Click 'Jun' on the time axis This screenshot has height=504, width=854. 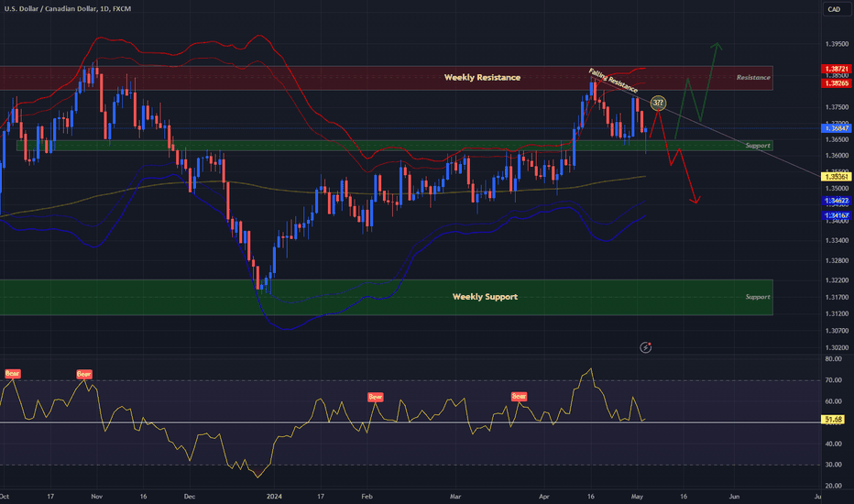(x=734, y=497)
